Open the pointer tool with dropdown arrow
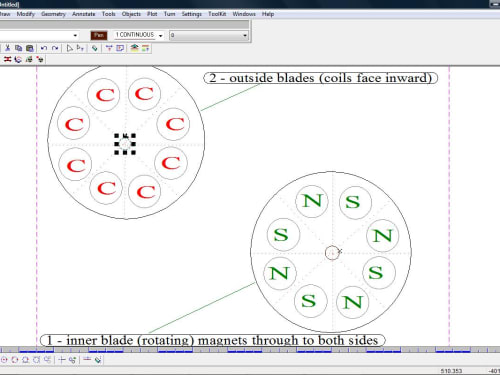Screen dimensions: 500x375 80,48
